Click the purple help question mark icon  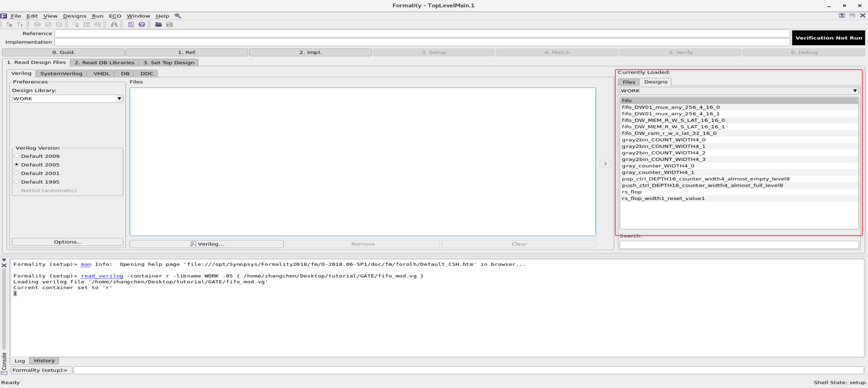142,24
